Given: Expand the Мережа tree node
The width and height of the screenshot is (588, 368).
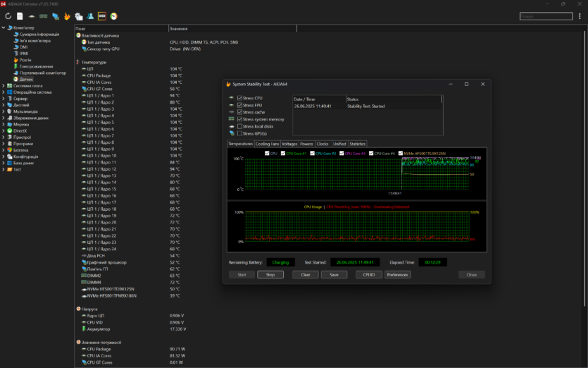Looking at the screenshot, I should tap(4, 124).
